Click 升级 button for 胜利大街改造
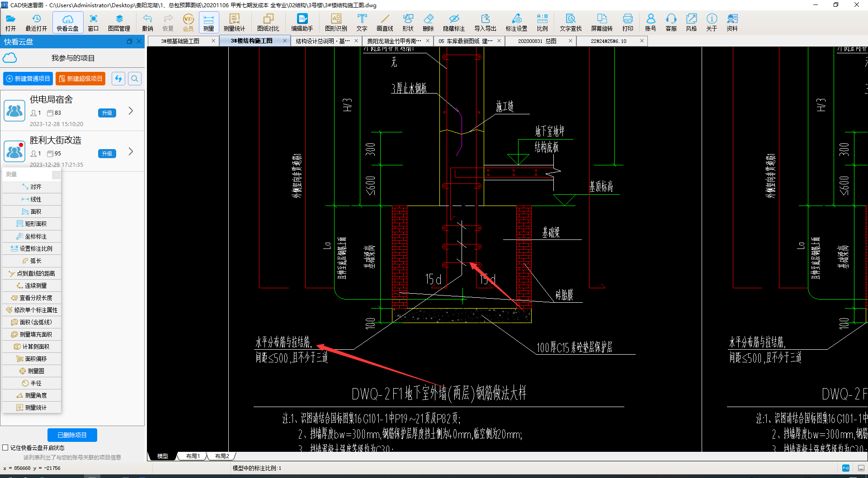Screen dimensions: 868x478 (107, 154)
